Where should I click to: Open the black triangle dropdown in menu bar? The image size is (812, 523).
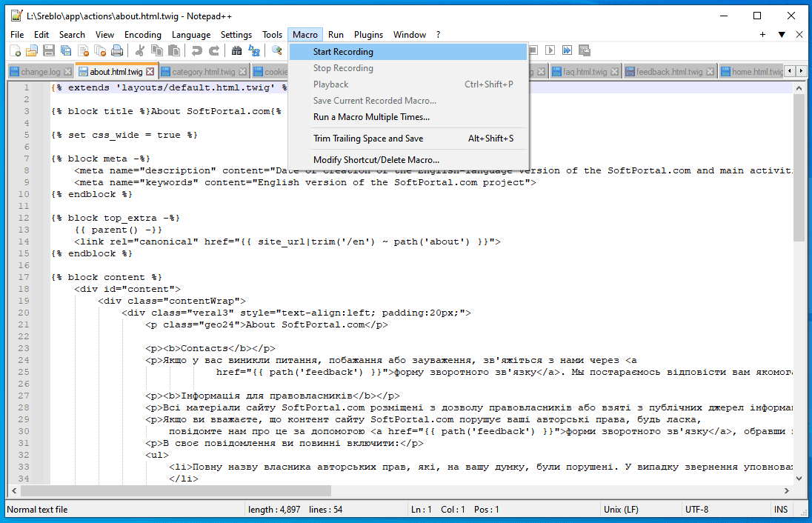[x=782, y=35]
